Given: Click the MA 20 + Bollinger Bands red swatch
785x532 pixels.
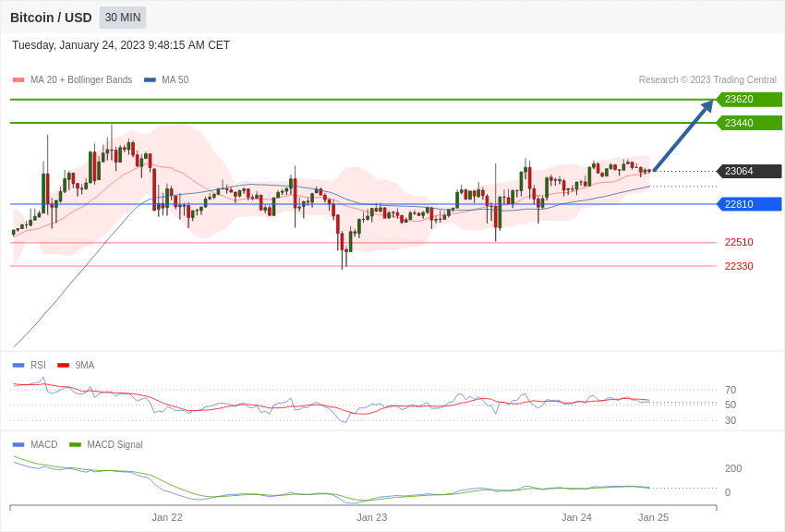Looking at the screenshot, I should tap(18, 80).
